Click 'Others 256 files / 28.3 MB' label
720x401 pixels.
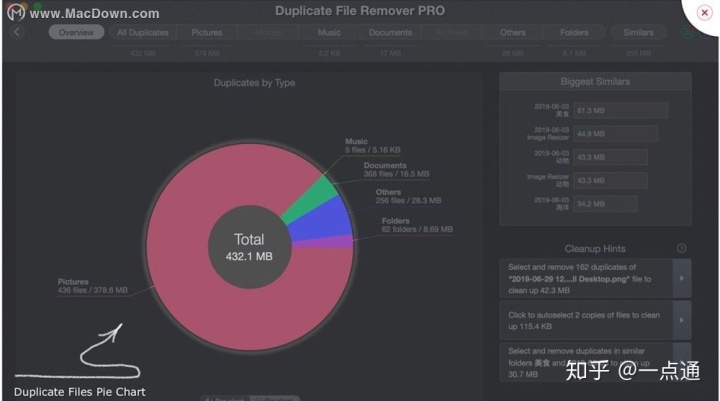pos(408,196)
